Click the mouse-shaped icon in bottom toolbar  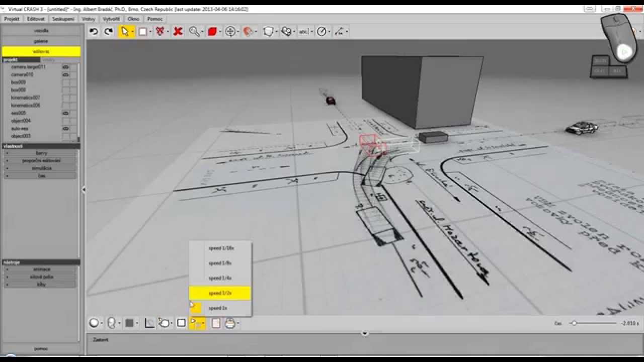(111, 323)
